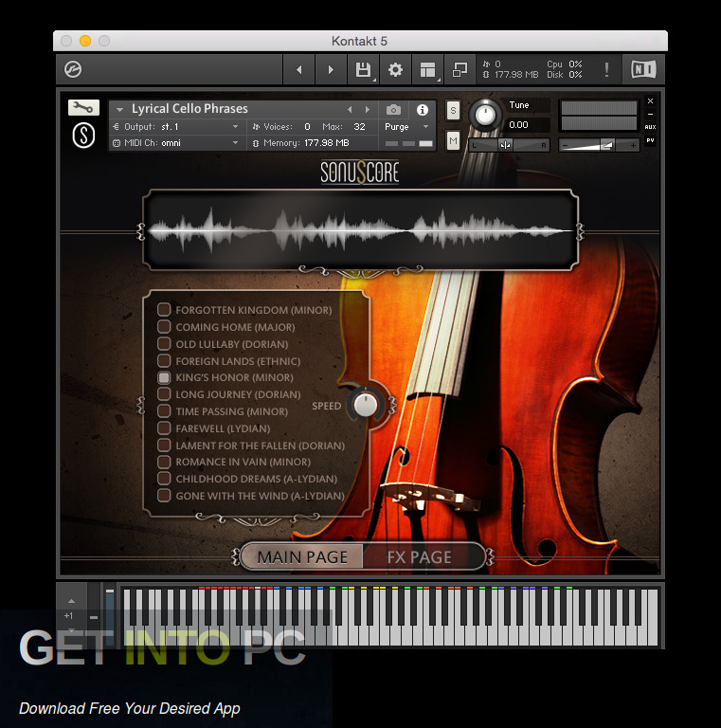Select next preset arrow beside Lyrical Cello Phrases
This screenshot has height=728, width=721.
tap(367, 110)
